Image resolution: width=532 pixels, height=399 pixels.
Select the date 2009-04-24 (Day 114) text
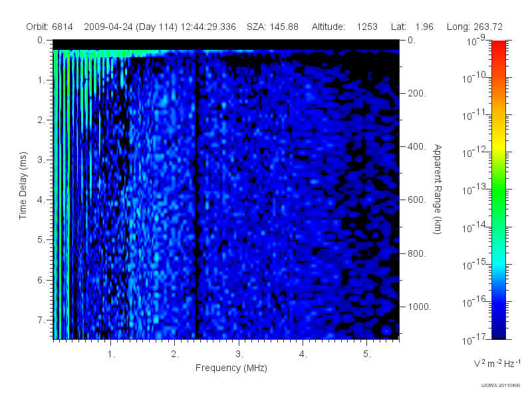pyautogui.click(x=130, y=27)
